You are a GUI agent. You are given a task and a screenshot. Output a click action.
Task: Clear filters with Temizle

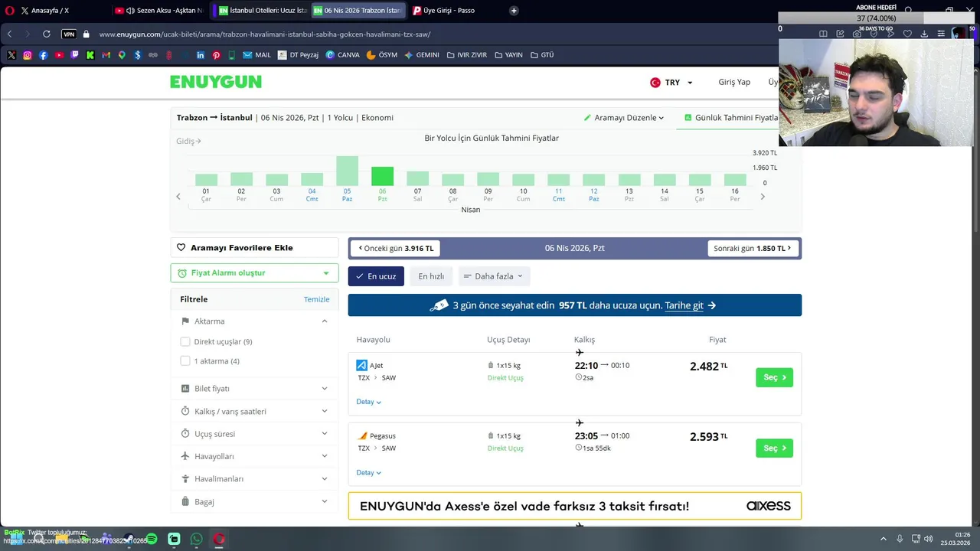tap(316, 299)
